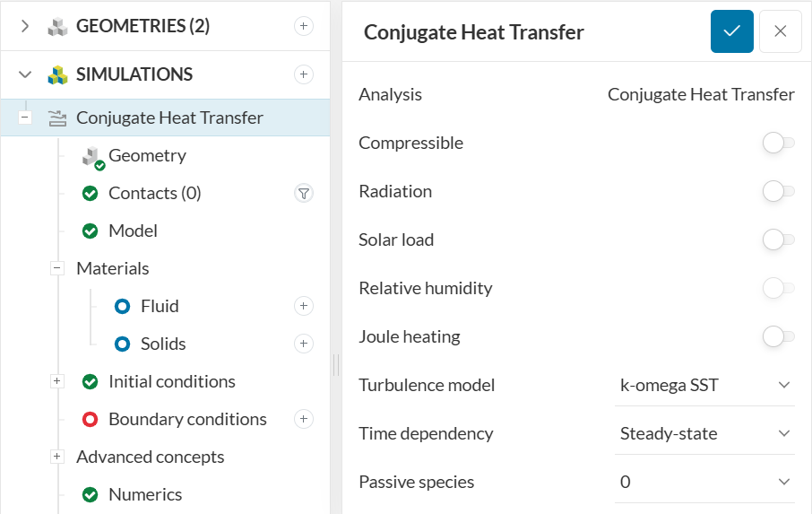Turn on the Radiation switch
This screenshot has height=514, width=812.
point(778,191)
